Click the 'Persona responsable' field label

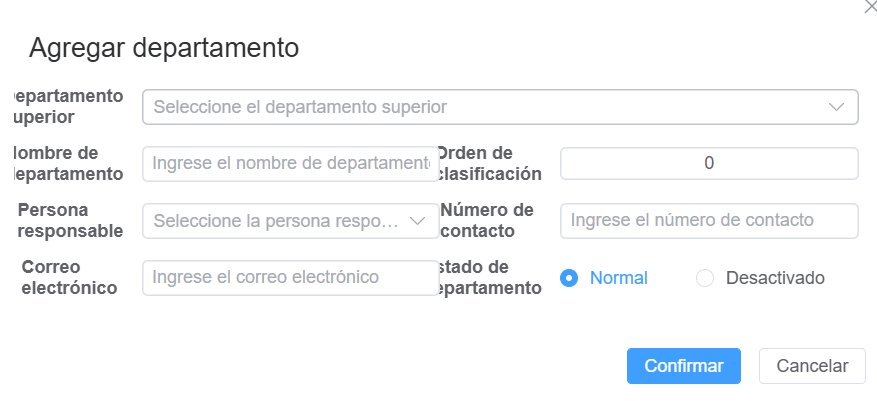click(70, 221)
